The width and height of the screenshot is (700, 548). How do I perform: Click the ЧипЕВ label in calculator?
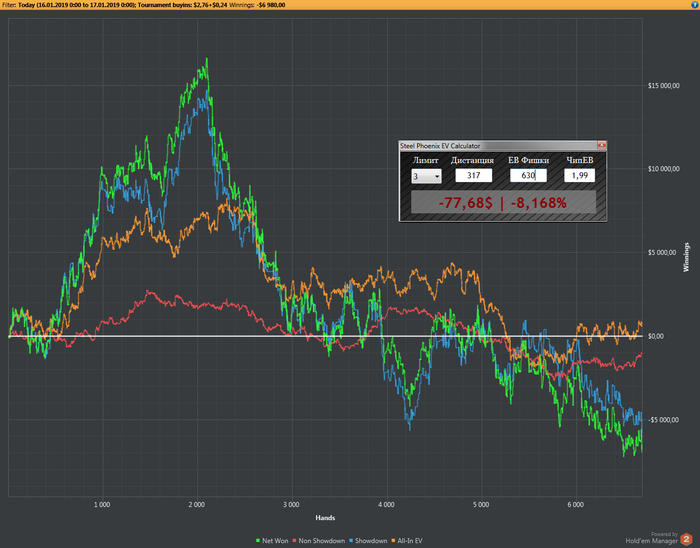(579, 160)
